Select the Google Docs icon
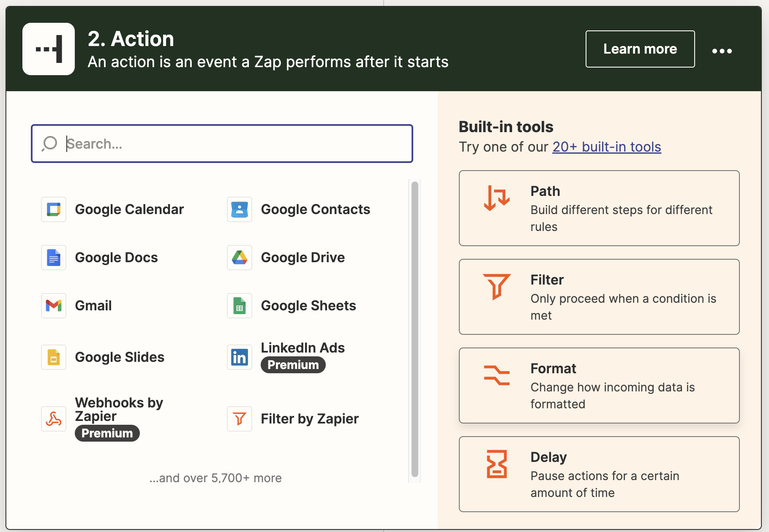769x532 pixels. pyautogui.click(x=54, y=258)
